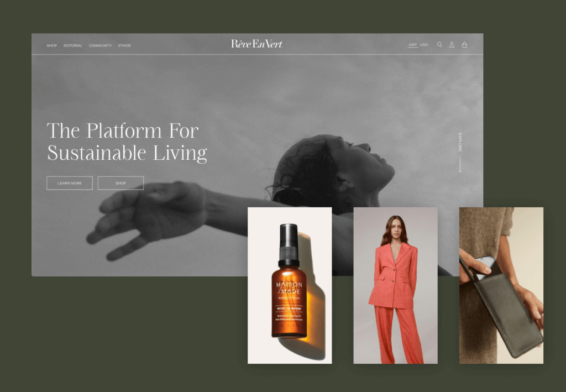Select the Ethos menu item
The height and width of the screenshot is (392, 566).
point(124,45)
